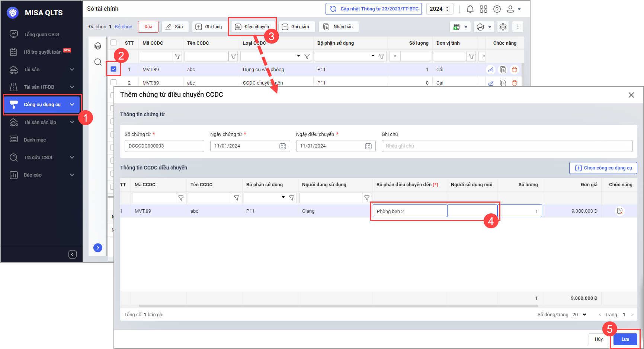Image resolution: width=644 pixels, height=349 pixels.
Task: Remove MVT.89 row in transfer dialog
Action: (x=620, y=211)
